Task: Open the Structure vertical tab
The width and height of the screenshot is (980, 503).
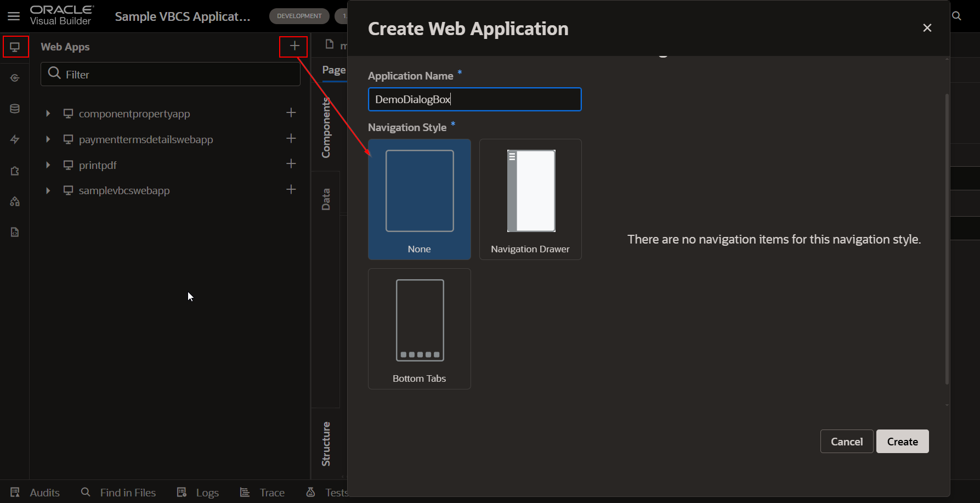Action: (326, 444)
